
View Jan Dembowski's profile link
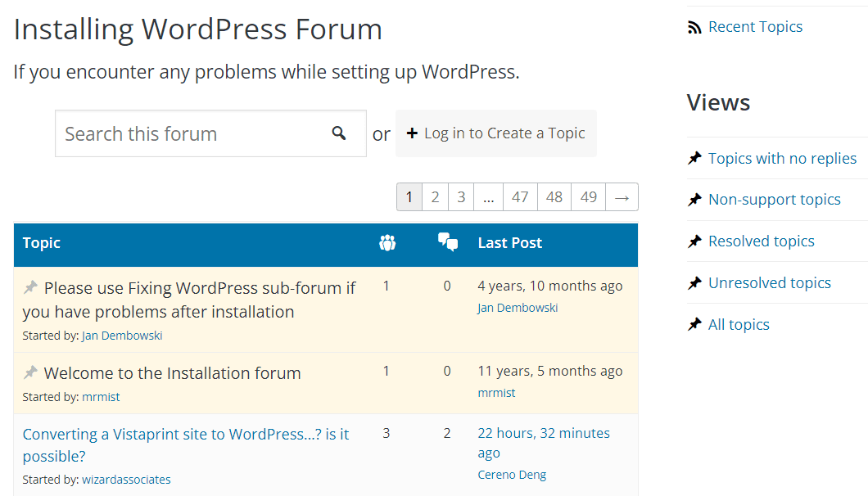121,335
